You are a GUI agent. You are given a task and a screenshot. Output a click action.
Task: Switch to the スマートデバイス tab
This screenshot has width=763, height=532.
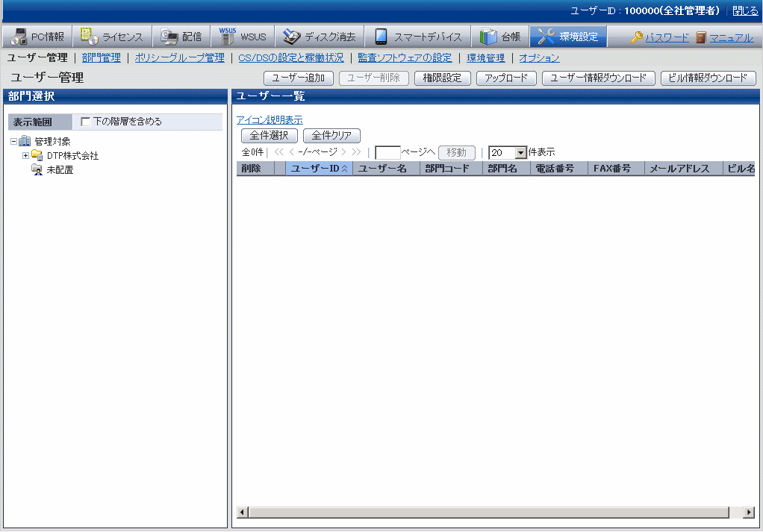click(419, 37)
